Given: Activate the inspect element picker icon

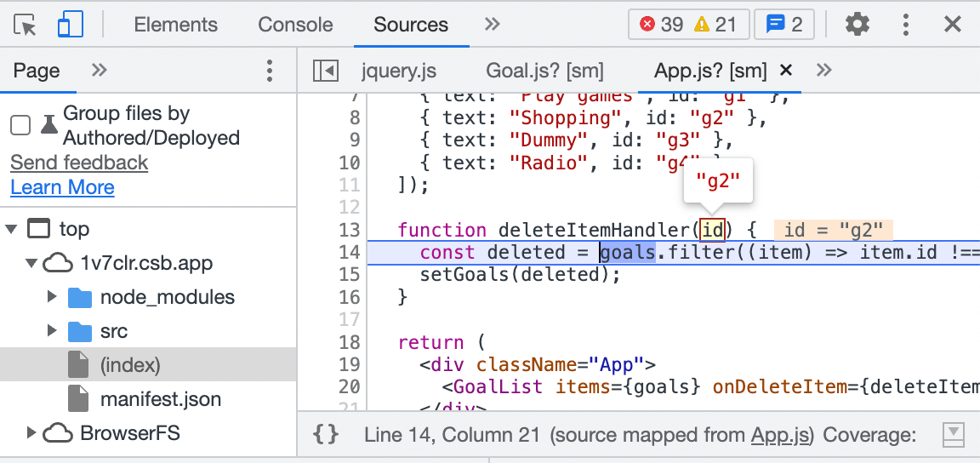Looking at the screenshot, I should (25, 25).
